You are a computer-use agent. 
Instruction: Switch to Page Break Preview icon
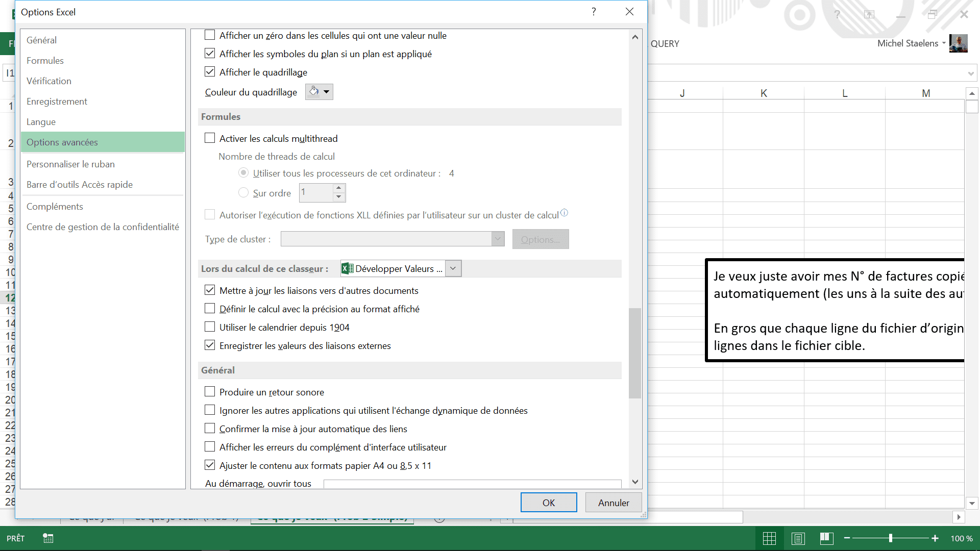point(826,538)
